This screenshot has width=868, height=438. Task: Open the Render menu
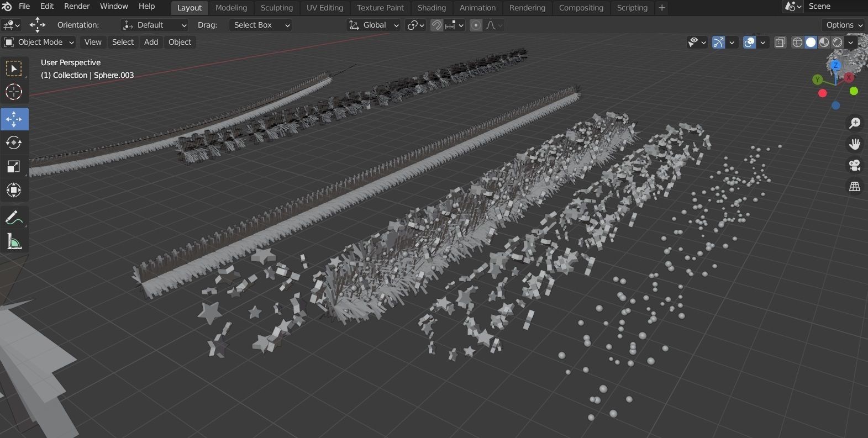[x=77, y=6]
